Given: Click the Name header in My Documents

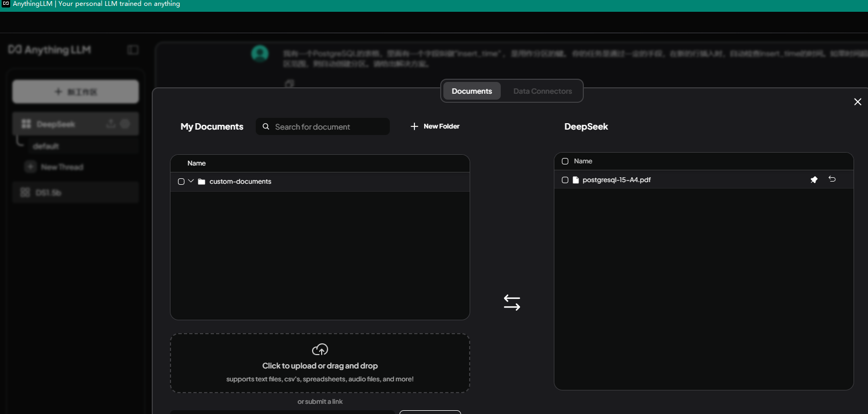Looking at the screenshot, I should pyautogui.click(x=197, y=163).
